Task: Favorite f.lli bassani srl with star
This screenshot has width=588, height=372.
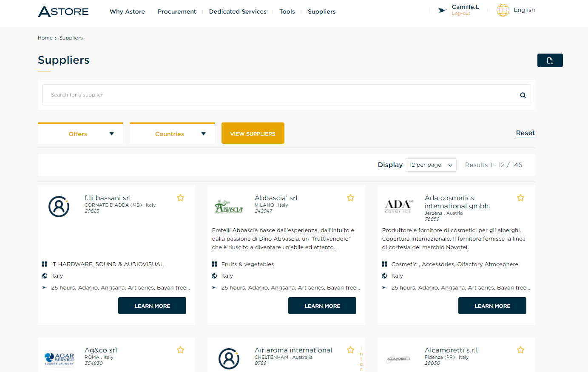Action: [180, 198]
